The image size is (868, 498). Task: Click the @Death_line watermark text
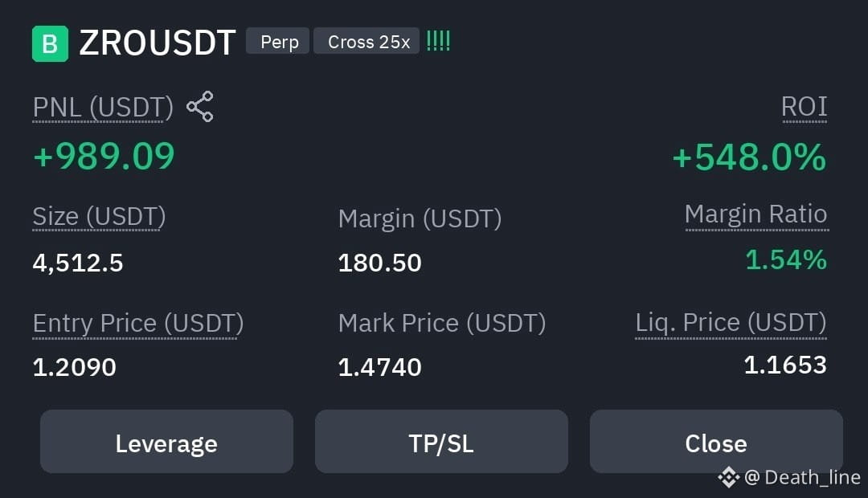click(x=803, y=477)
